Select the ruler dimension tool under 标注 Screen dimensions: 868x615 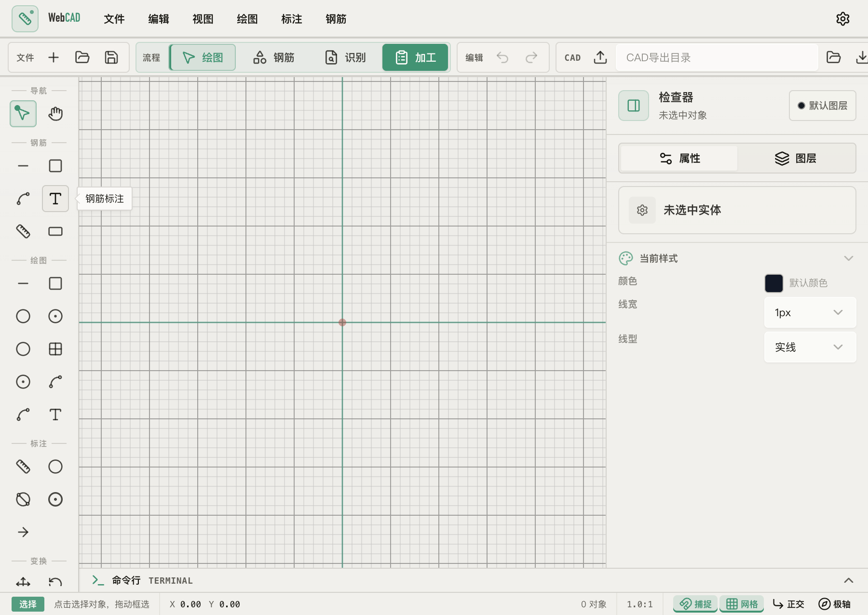point(23,467)
